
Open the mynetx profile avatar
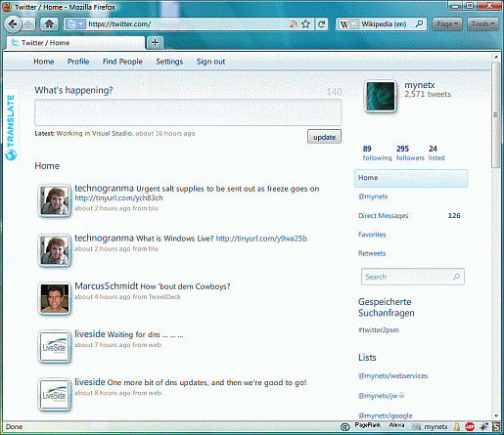click(x=381, y=97)
